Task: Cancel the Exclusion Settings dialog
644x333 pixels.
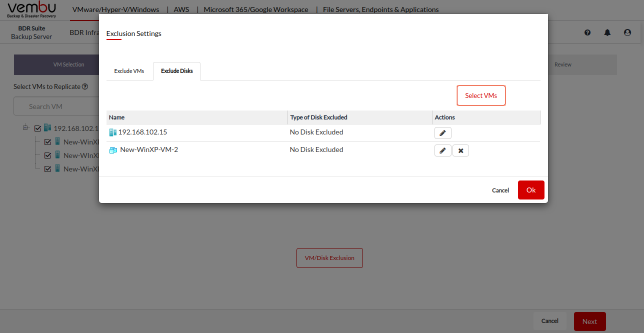Action: (500, 190)
